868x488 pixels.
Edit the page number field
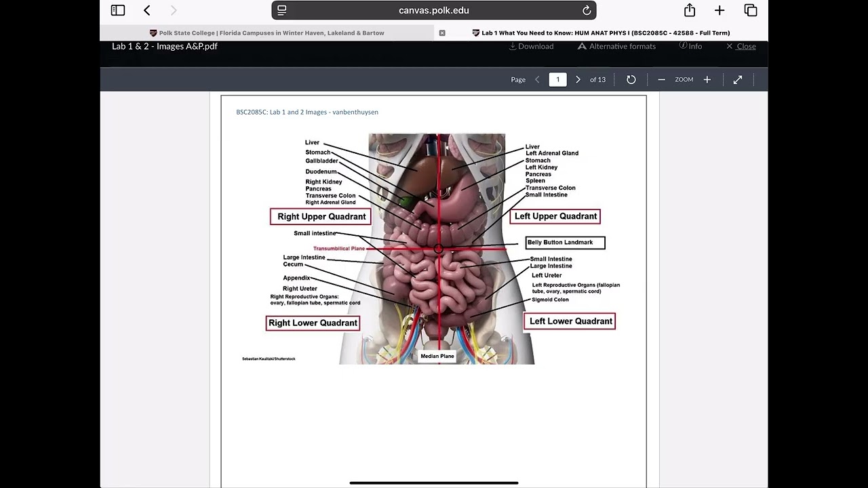557,79
